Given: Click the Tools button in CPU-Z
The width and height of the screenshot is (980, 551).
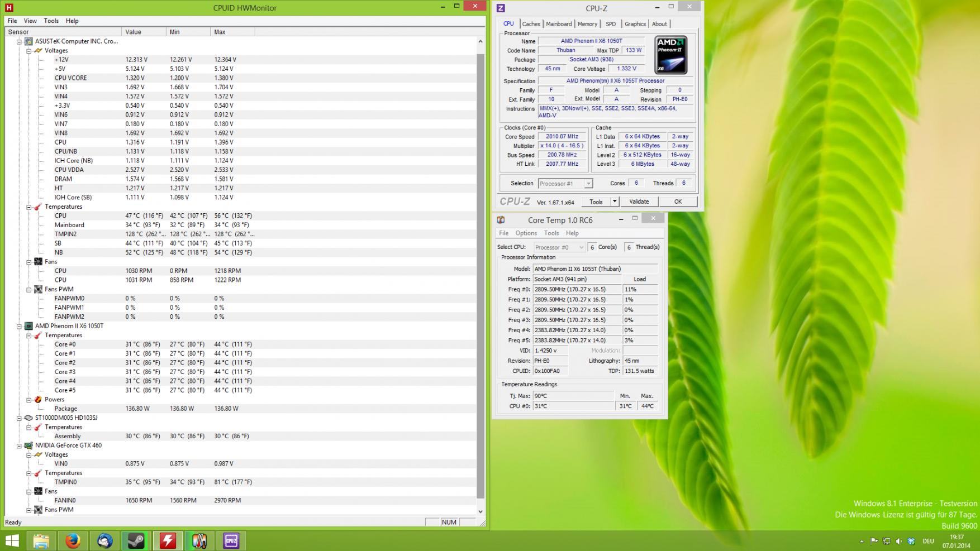Looking at the screenshot, I should click(596, 202).
